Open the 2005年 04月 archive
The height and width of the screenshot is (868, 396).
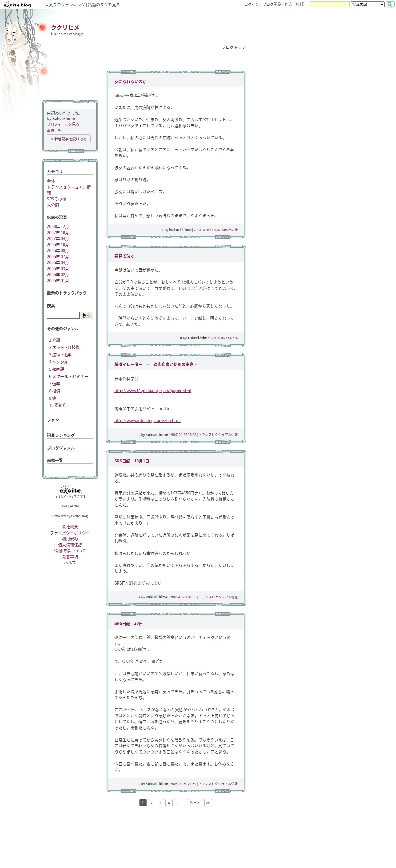click(x=58, y=262)
